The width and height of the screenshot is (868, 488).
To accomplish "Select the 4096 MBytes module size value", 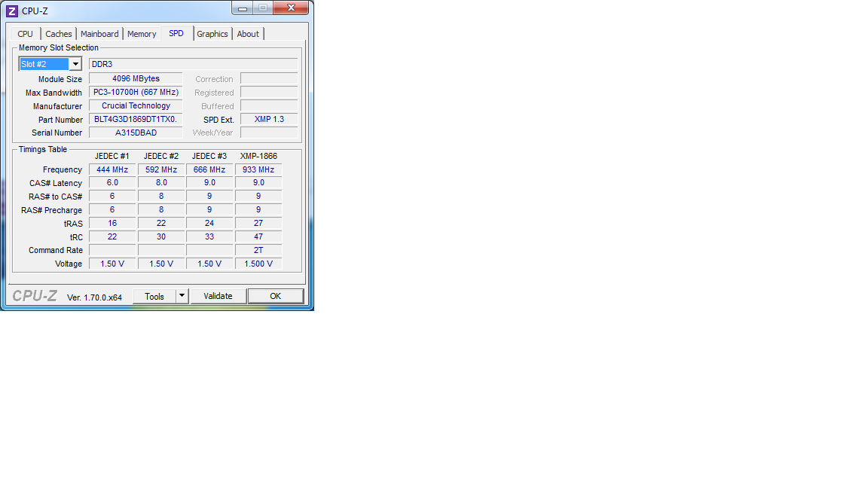I will coord(136,78).
